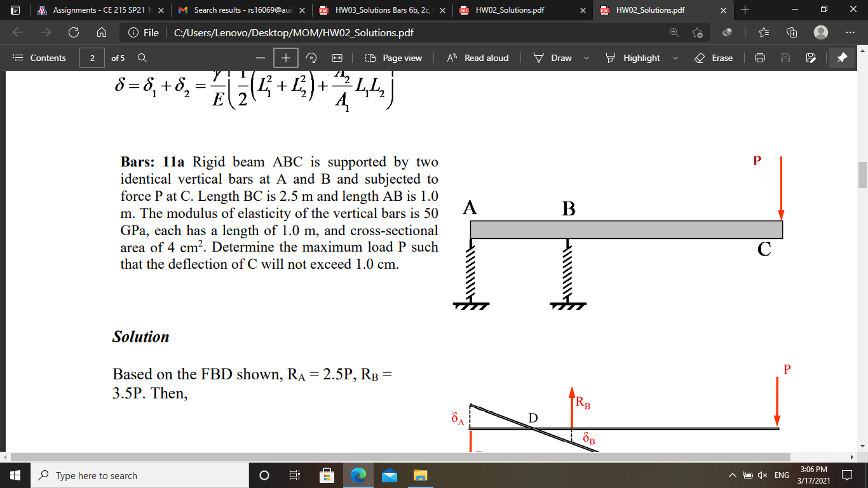The image size is (868, 488).
Task: Click the Save as icon
Action: pyautogui.click(x=810, y=58)
